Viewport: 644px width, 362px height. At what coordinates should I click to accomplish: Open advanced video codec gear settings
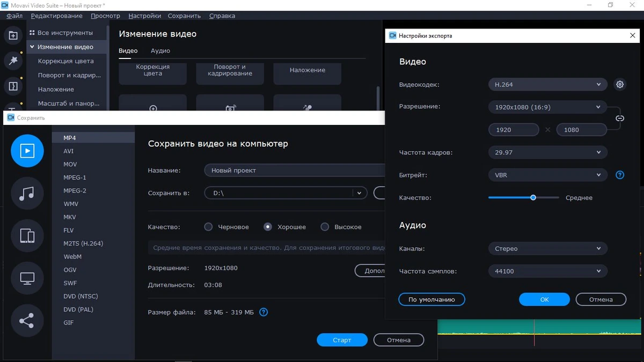coord(620,85)
